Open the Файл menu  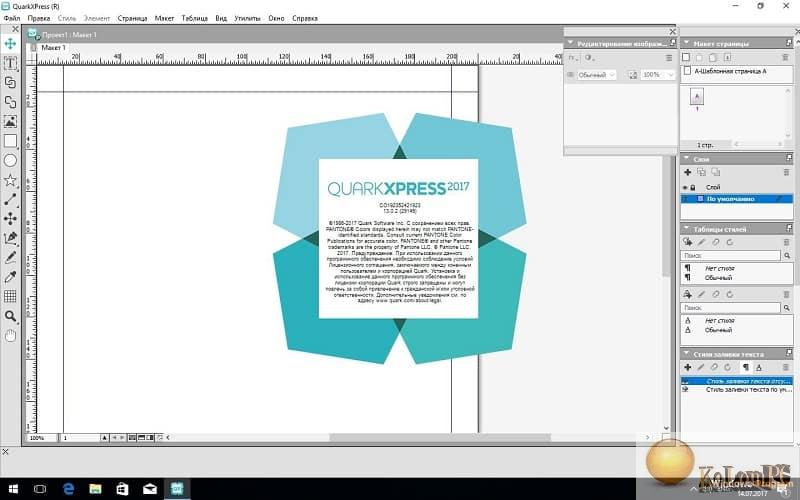12,18
